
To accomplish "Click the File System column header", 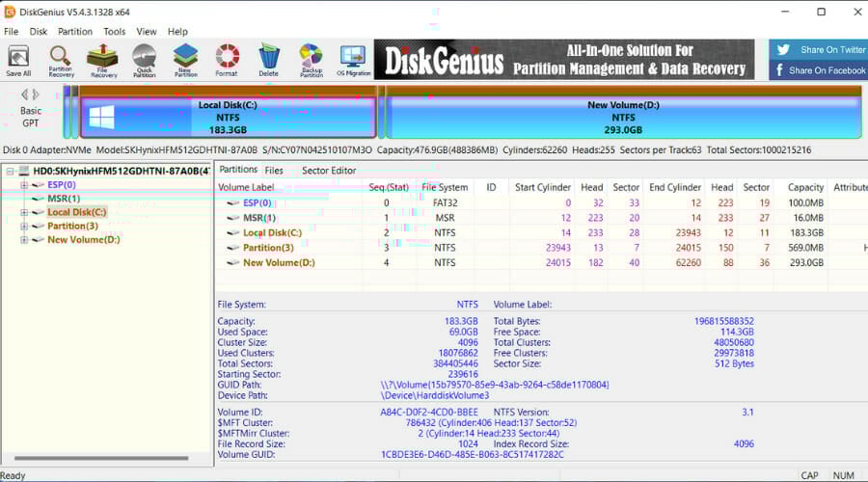I will click(x=445, y=187).
